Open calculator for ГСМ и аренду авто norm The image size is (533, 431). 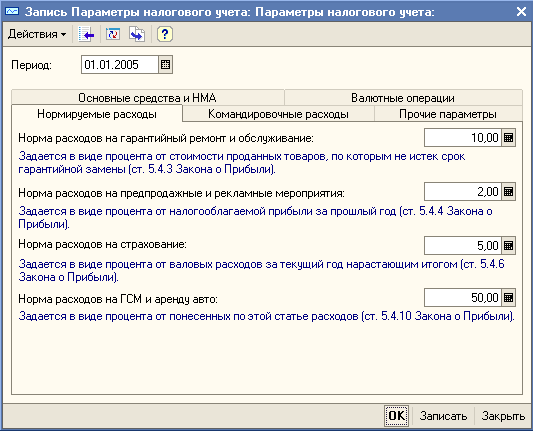[x=509, y=298]
